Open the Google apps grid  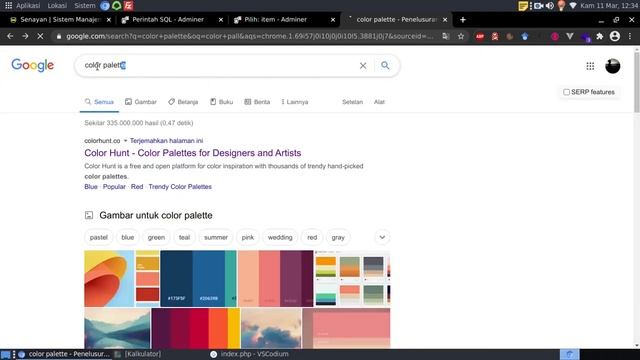[590, 66]
